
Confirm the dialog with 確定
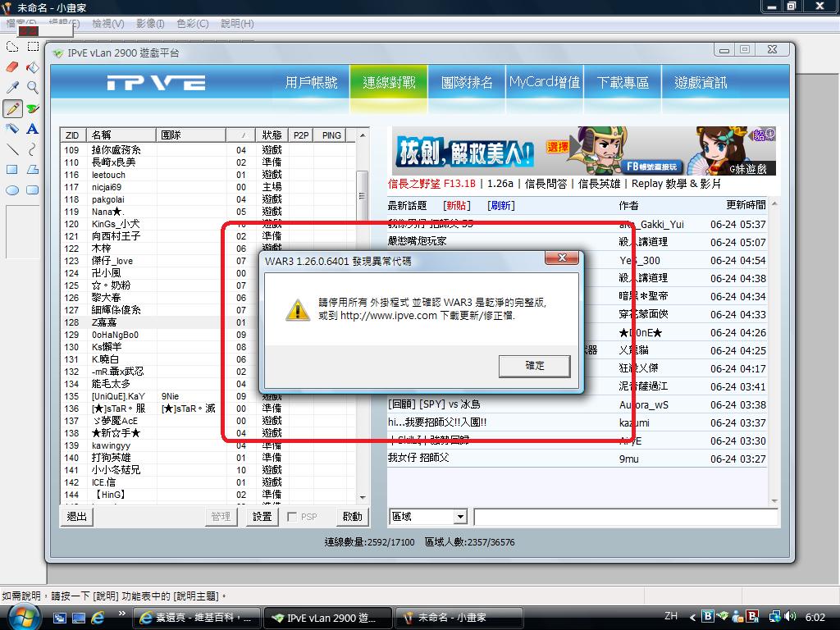tap(534, 366)
